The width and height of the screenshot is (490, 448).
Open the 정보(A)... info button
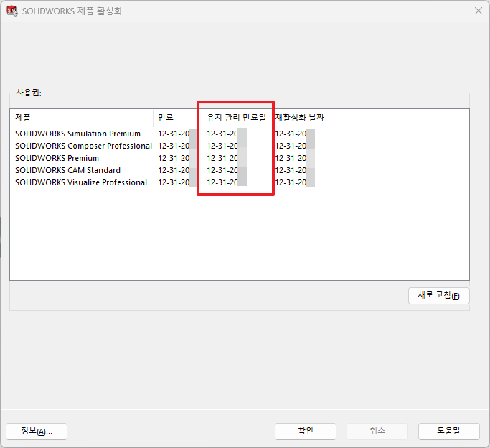click(x=37, y=431)
